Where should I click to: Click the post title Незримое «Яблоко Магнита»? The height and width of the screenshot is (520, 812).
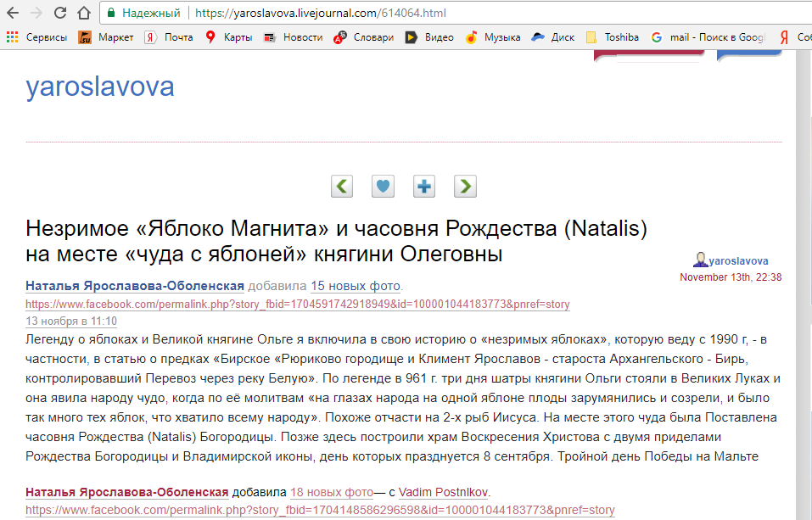tap(337, 241)
